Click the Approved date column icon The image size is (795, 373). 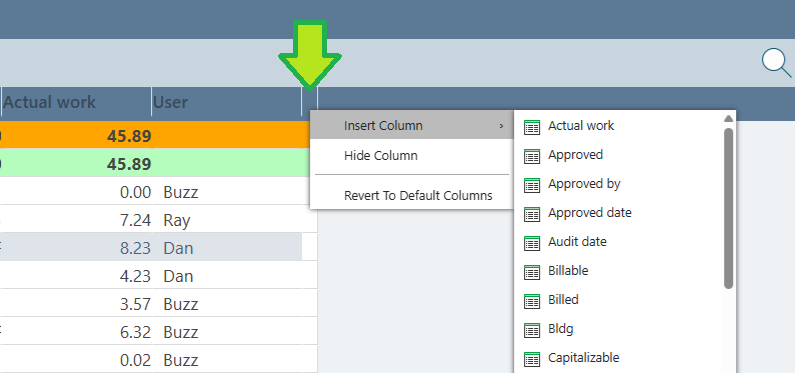pos(531,214)
